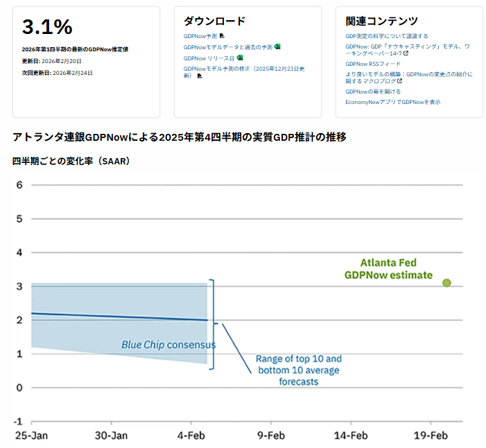Click the Excel icon next to GDPNowモデルデータと過去の予測

pyautogui.click(x=277, y=46)
